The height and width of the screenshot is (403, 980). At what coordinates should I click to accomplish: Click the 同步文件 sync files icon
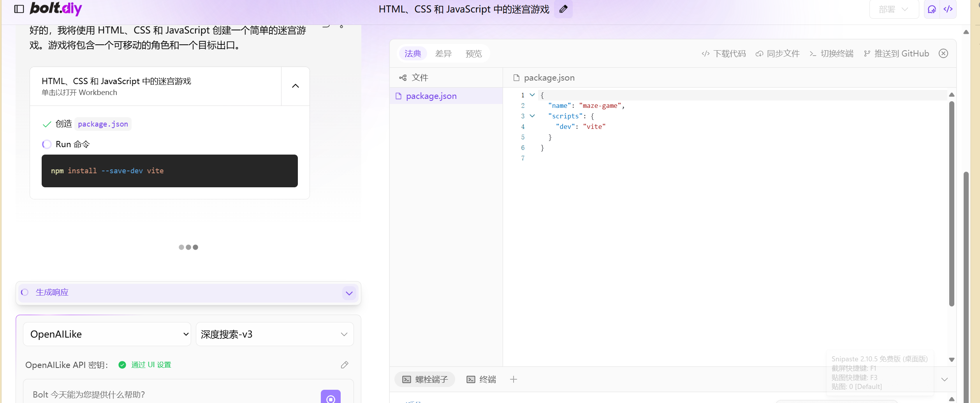[x=758, y=53]
